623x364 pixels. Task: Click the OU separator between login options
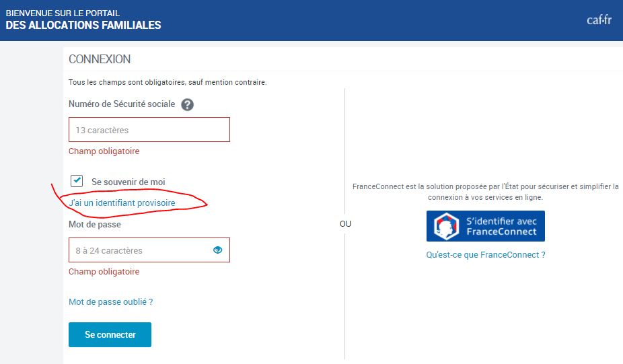[x=345, y=224]
